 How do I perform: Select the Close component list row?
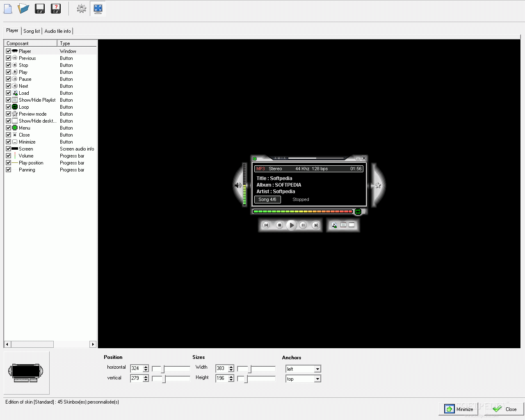(x=50, y=135)
